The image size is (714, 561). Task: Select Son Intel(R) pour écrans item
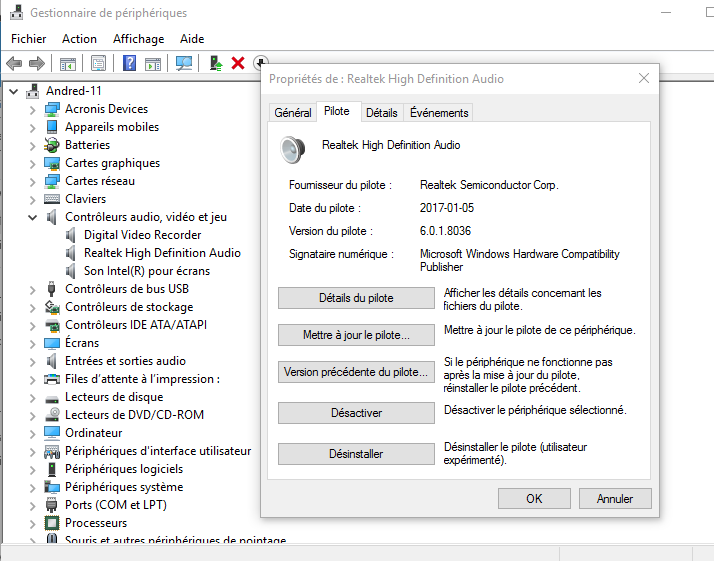(147, 271)
